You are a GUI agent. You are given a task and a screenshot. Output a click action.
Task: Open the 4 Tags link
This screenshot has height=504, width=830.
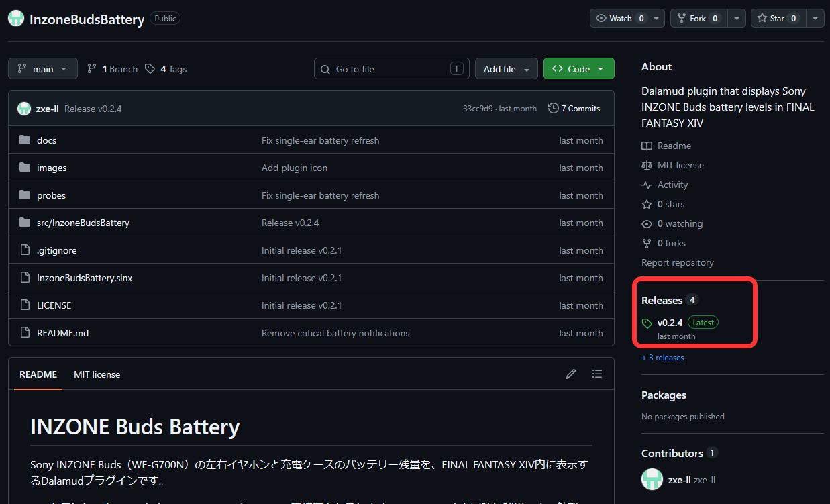point(166,69)
